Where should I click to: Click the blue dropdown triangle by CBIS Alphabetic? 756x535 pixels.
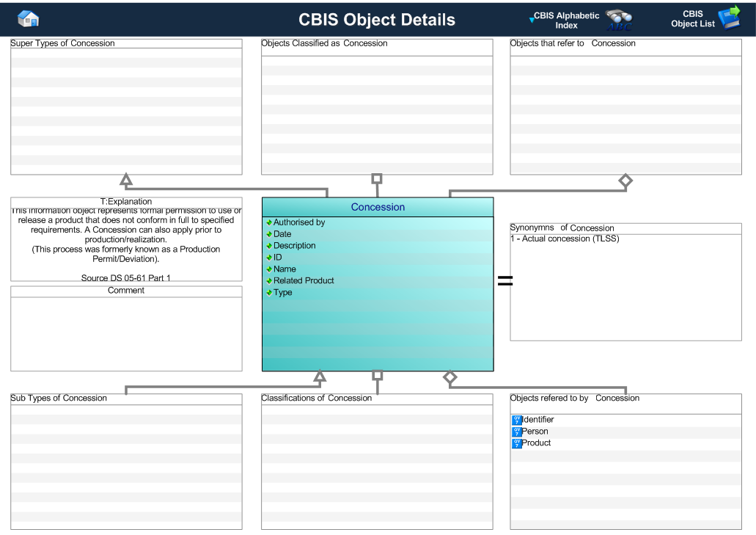[x=532, y=18]
